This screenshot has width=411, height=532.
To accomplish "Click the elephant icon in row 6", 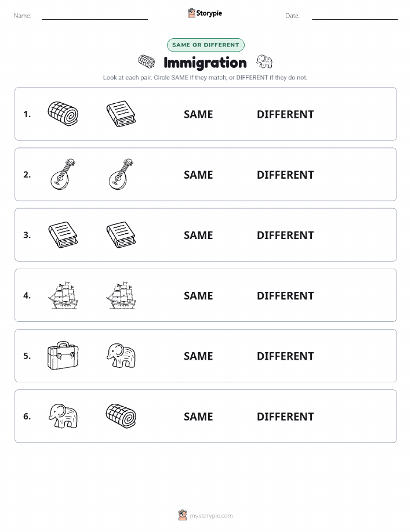I will click(x=63, y=416).
